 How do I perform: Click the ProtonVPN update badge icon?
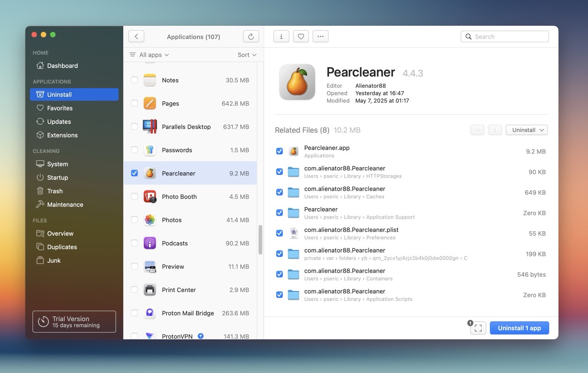201,336
